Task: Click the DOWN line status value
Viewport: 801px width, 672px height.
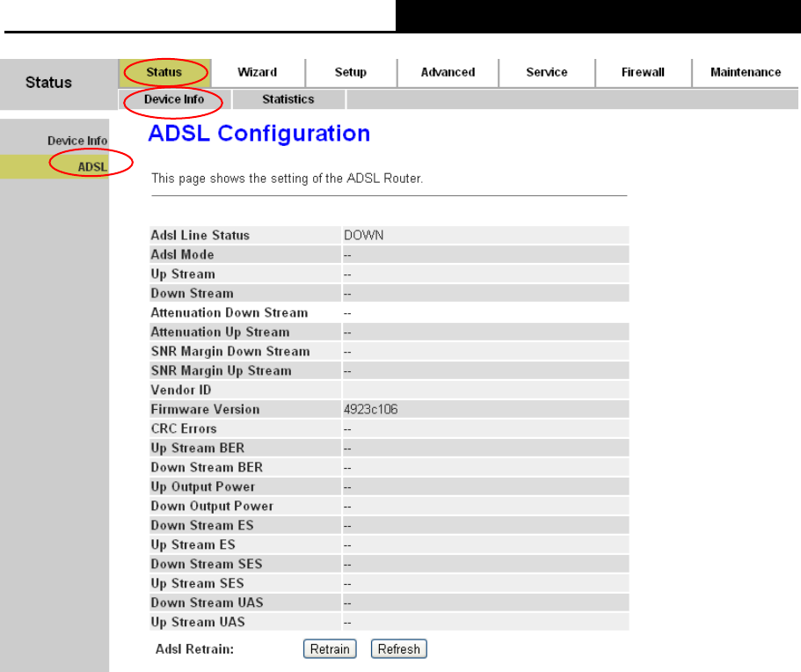Action: 364,235
